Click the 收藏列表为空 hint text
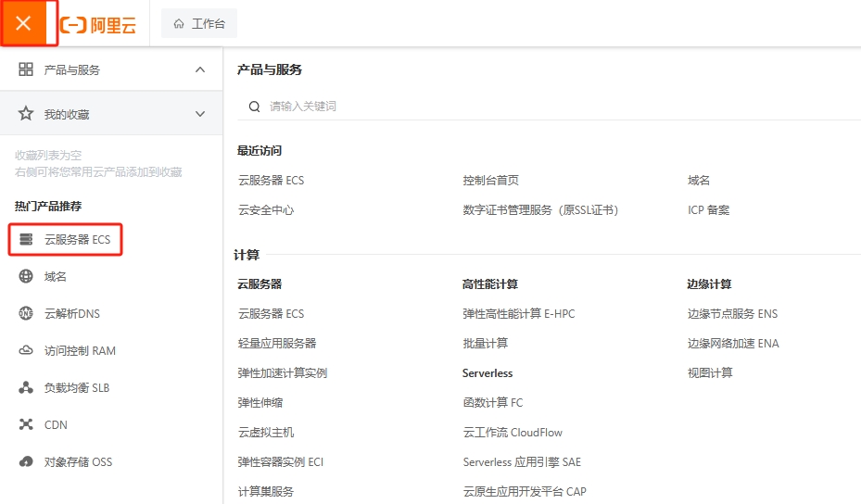This screenshot has height=504, width=861. 48,156
